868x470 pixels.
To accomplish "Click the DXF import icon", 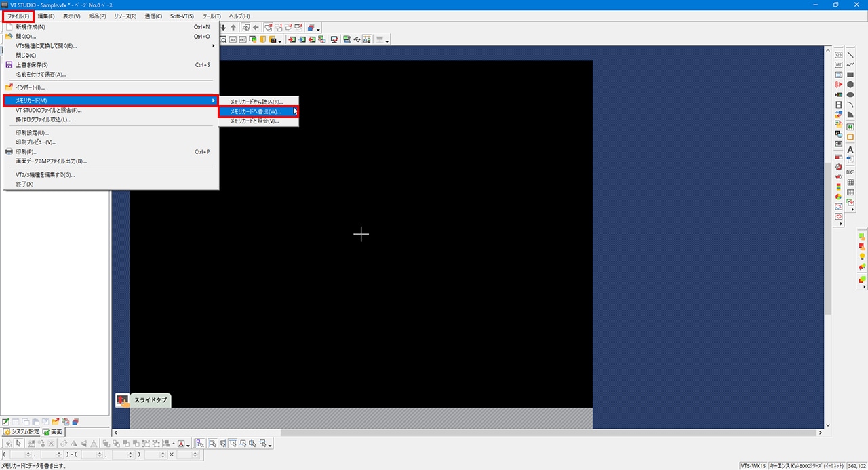I will pyautogui.click(x=850, y=172).
